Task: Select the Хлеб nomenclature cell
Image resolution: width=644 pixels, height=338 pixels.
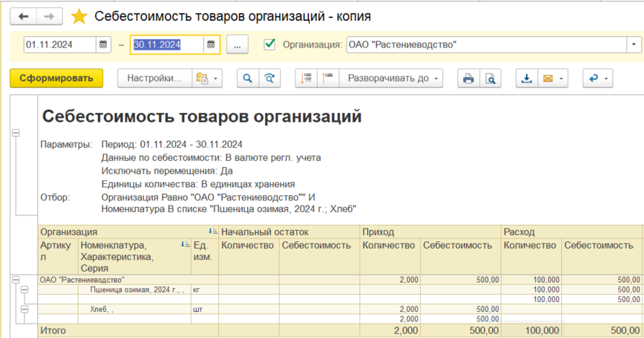Action: [134, 309]
